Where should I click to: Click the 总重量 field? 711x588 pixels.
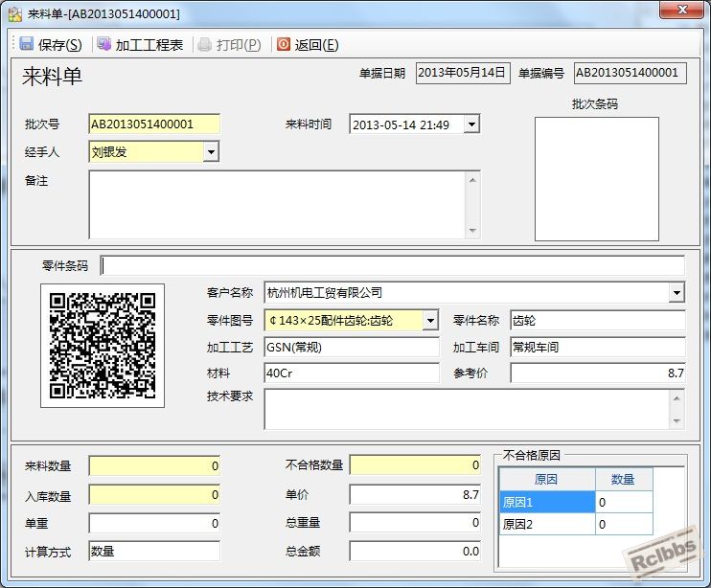[x=415, y=523]
